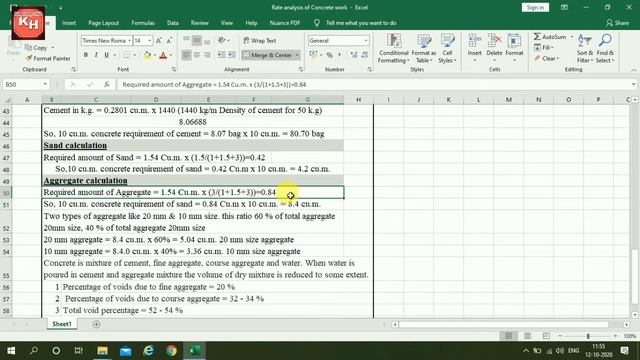640x360 pixels.
Task: Expand the Merge & Center options arrow
Action: (x=297, y=55)
